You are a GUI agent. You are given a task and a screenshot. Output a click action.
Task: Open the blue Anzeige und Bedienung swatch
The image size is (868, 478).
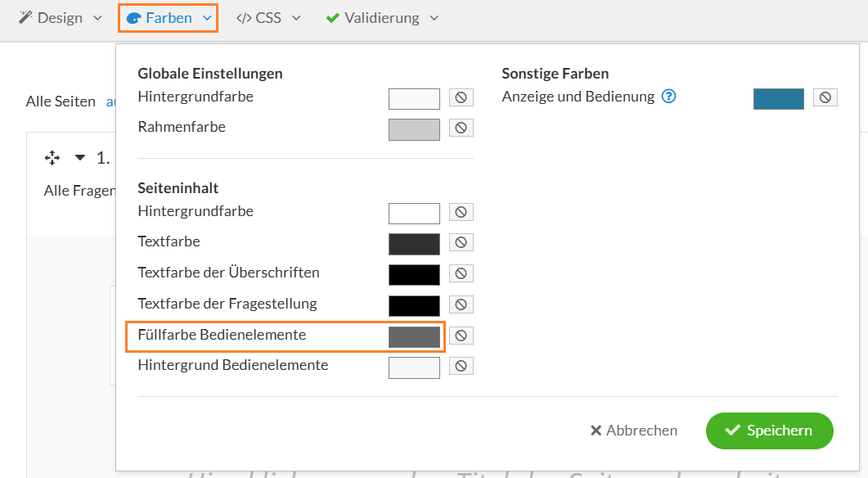(x=778, y=98)
